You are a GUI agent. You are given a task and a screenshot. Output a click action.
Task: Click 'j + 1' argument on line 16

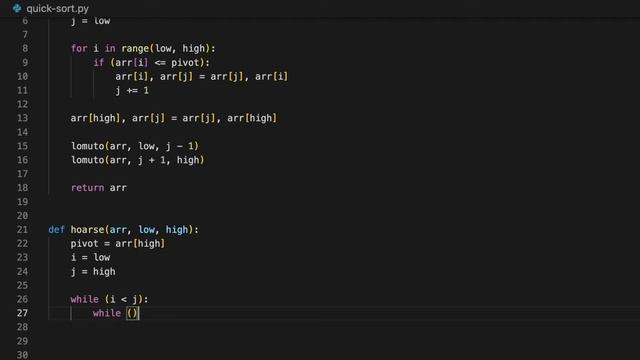pyautogui.click(x=152, y=160)
